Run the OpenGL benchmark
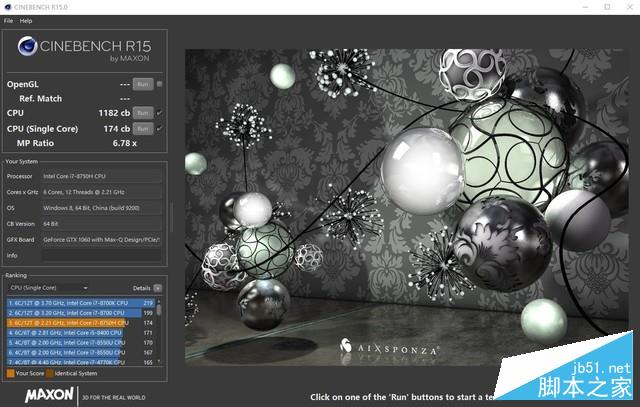This screenshot has width=640, height=407. tap(143, 84)
